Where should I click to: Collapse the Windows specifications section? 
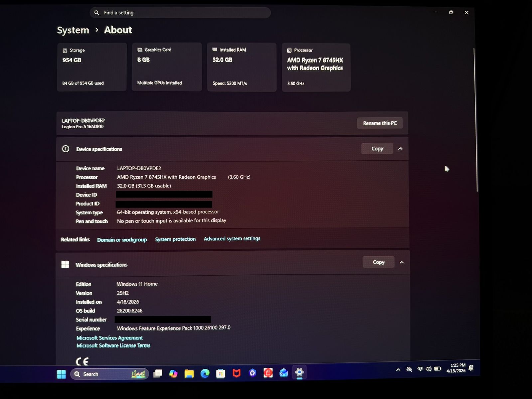(x=402, y=262)
